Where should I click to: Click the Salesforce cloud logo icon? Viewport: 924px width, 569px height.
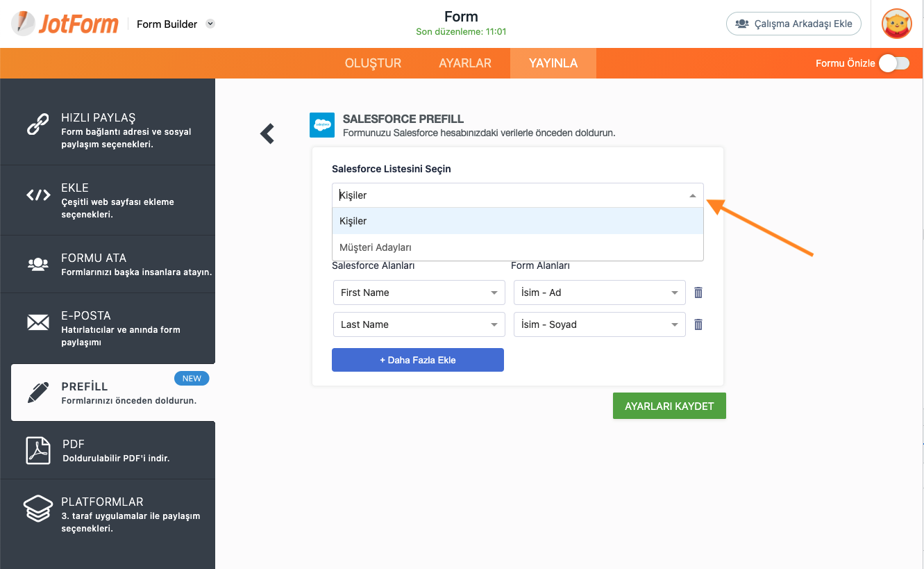pyautogui.click(x=322, y=125)
